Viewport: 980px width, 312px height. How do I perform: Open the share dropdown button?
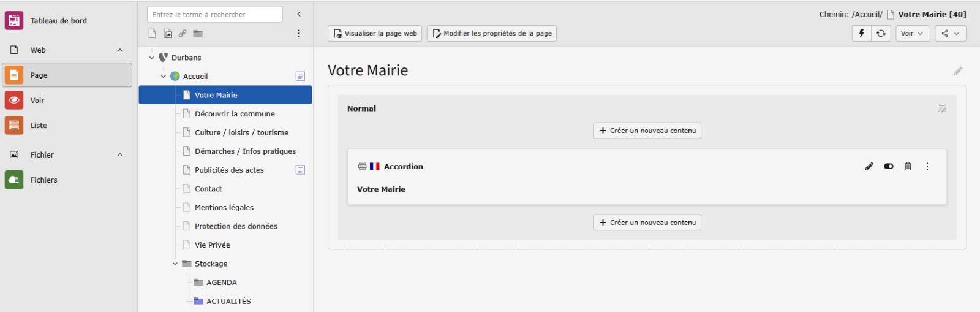950,33
